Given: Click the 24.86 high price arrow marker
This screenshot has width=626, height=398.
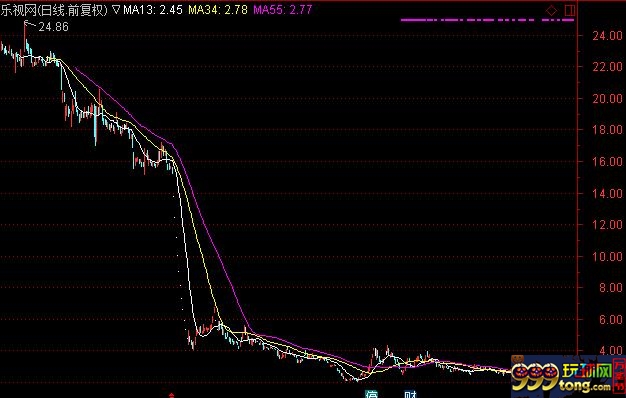Looking at the screenshot, I should 46,26.
